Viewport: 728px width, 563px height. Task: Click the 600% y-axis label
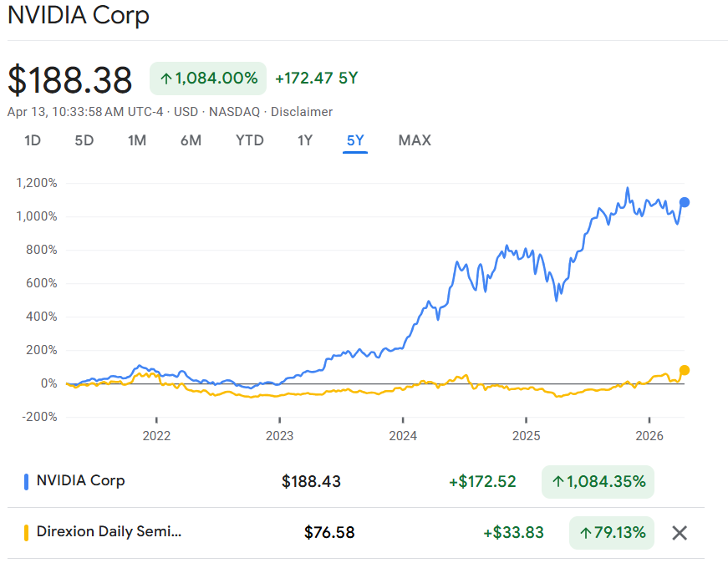[x=41, y=283]
